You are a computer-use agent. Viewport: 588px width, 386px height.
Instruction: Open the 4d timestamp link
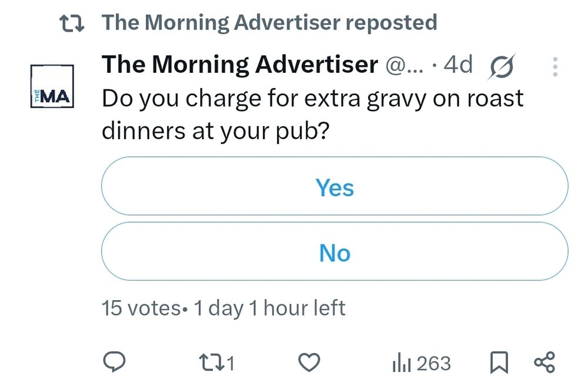(x=458, y=65)
